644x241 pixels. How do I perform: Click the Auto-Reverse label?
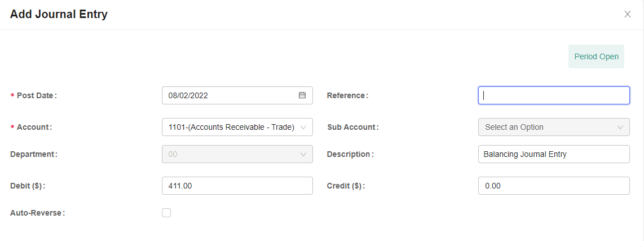(x=37, y=213)
